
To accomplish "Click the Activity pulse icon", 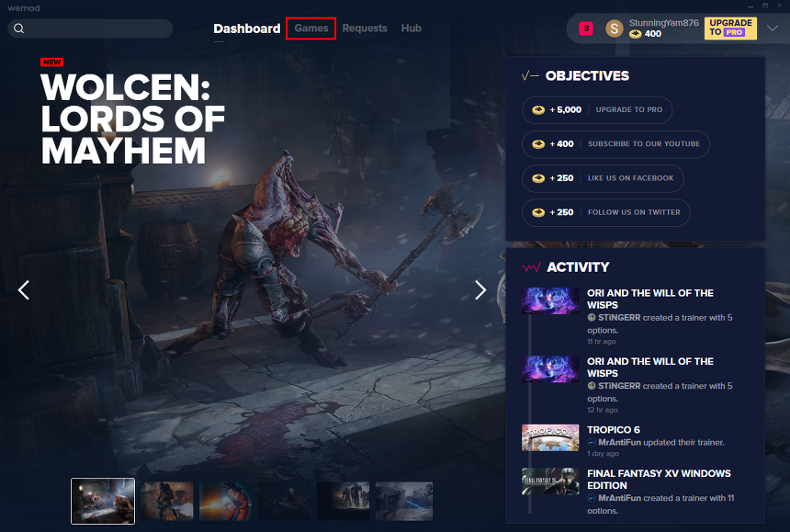I will [x=532, y=267].
